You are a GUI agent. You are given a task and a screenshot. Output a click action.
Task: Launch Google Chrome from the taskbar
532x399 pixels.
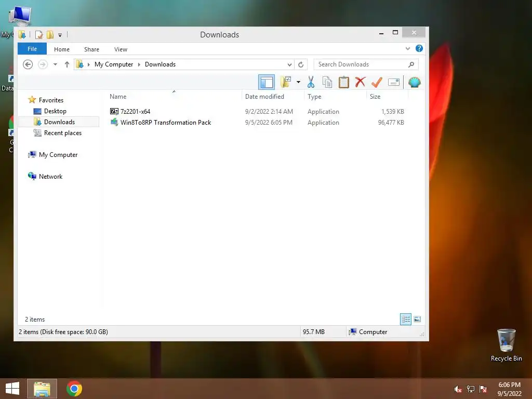tap(74, 389)
